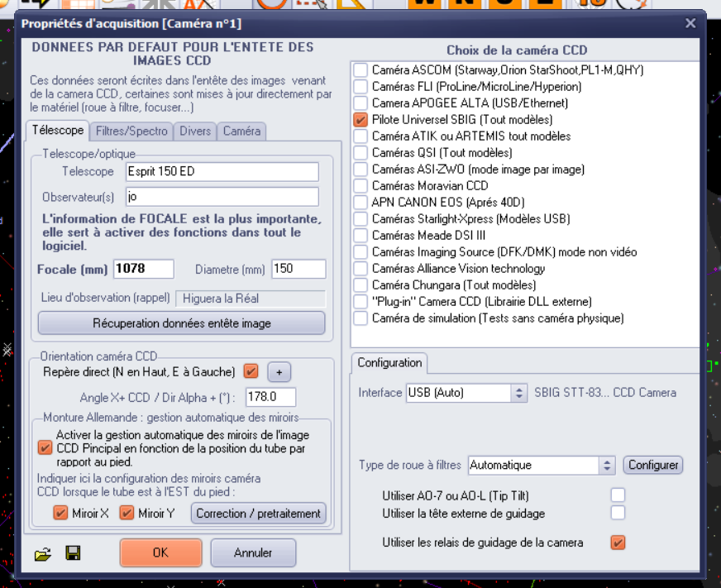
Task: Click the Telescope name input field
Action: coord(222,171)
